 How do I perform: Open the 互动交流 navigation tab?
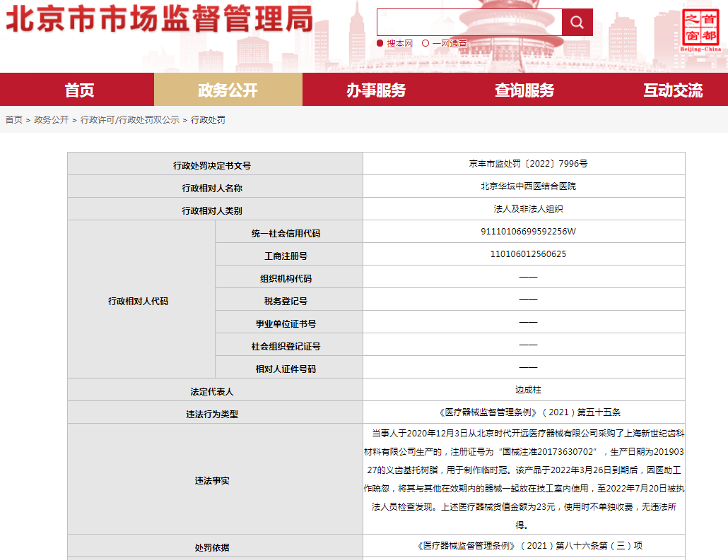point(673,90)
